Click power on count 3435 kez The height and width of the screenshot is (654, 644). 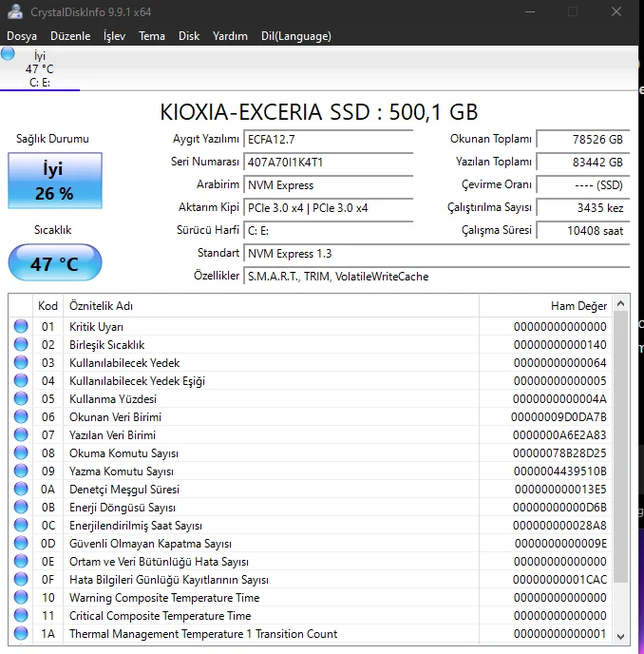click(x=583, y=208)
